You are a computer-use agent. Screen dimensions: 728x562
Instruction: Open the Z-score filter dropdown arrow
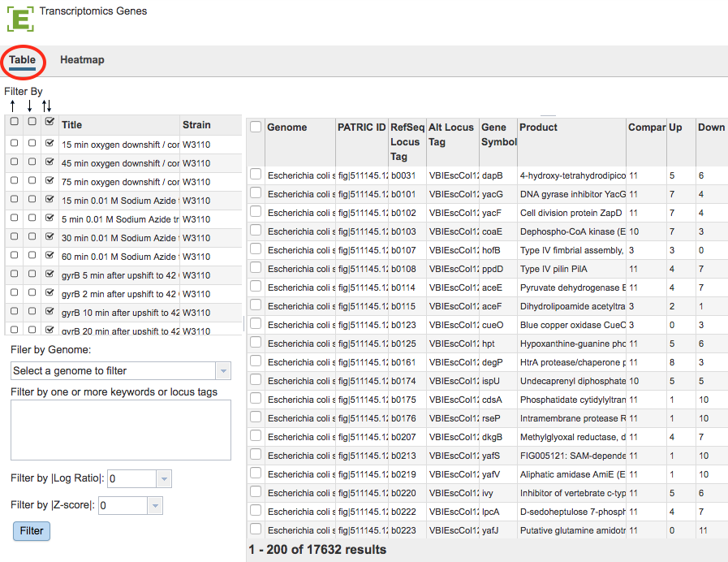click(x=155, y=506)
